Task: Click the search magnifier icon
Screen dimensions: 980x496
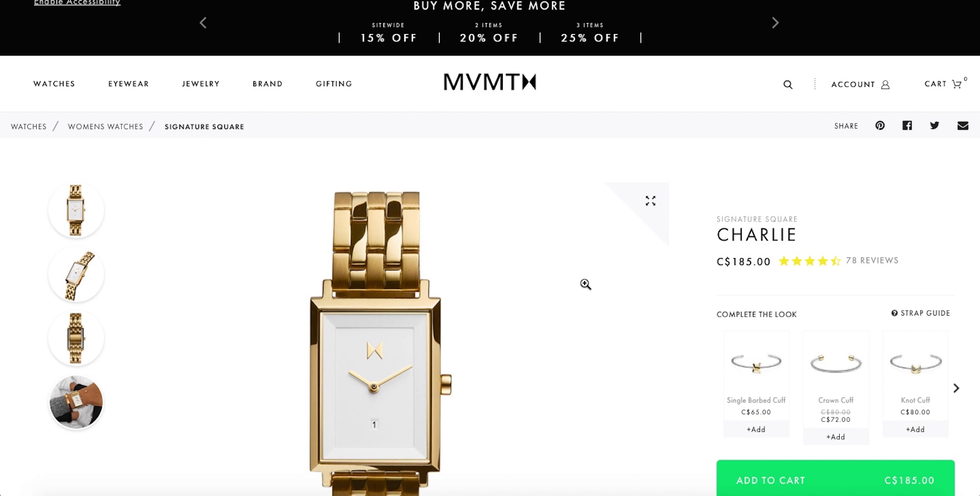Action: coord(788,85)
